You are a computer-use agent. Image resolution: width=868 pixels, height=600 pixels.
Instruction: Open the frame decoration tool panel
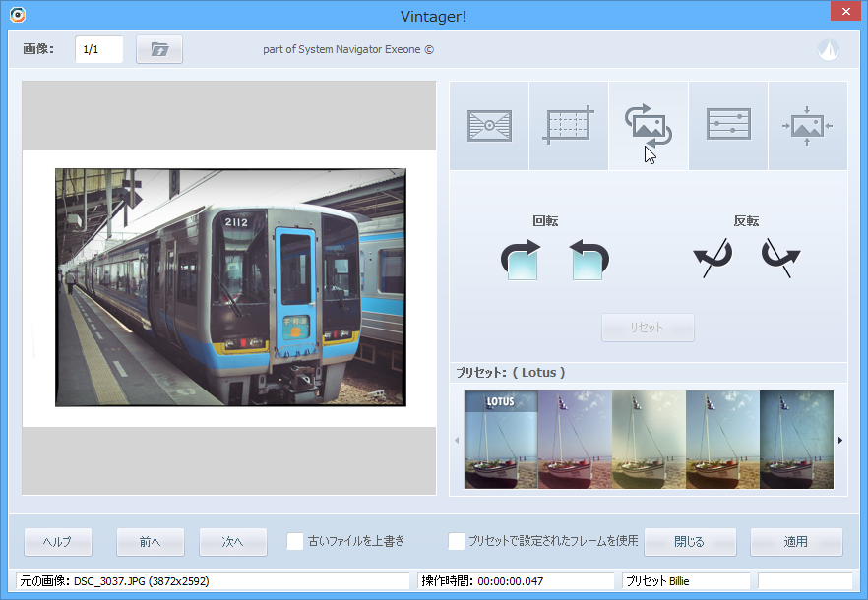(x=489, y=125)
